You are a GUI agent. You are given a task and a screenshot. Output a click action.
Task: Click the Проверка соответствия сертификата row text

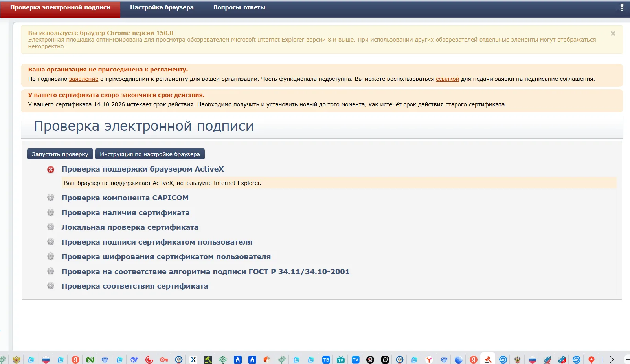tap(135, 286)
